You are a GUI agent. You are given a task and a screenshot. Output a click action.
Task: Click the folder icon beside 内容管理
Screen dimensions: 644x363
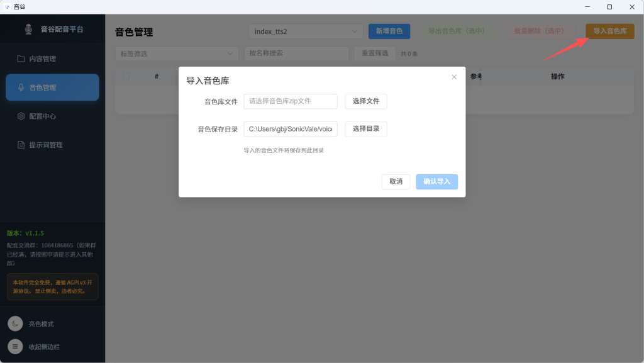point(21,59)
